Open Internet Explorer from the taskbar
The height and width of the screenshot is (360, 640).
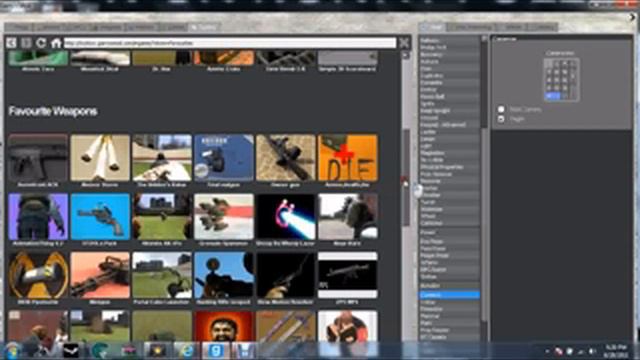tap(187, 351)
